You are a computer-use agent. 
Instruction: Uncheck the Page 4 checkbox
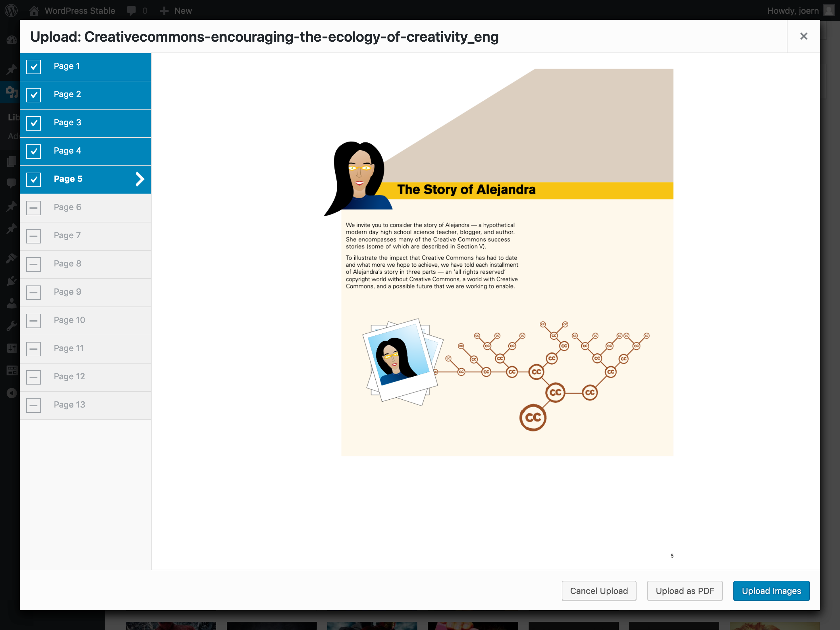33,151
